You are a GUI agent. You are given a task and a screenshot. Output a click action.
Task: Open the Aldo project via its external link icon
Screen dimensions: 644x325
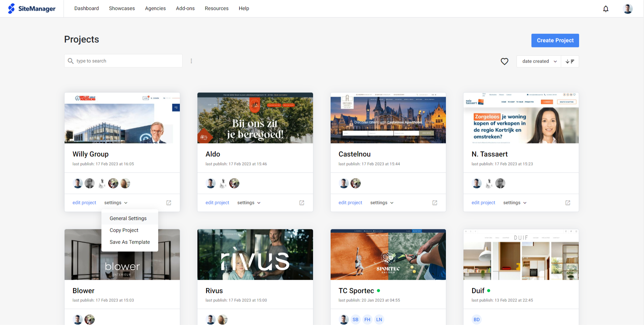coord(301,203)
